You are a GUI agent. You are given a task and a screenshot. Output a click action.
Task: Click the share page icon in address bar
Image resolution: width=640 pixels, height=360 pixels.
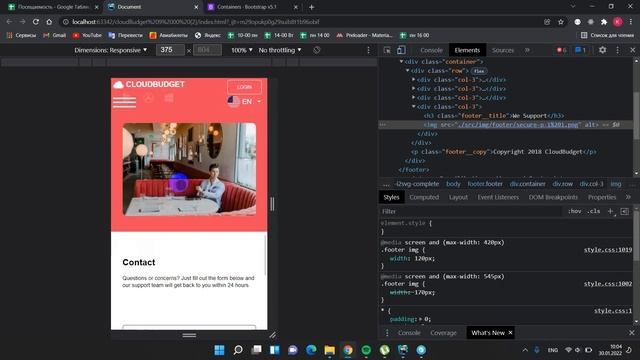tap(547, 22)
